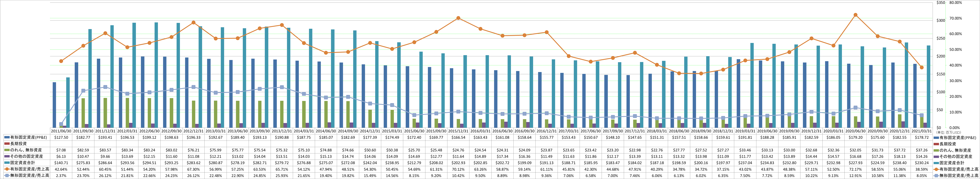
Task: Select the 72.17% ratio cell
Action: coord(856,169)
